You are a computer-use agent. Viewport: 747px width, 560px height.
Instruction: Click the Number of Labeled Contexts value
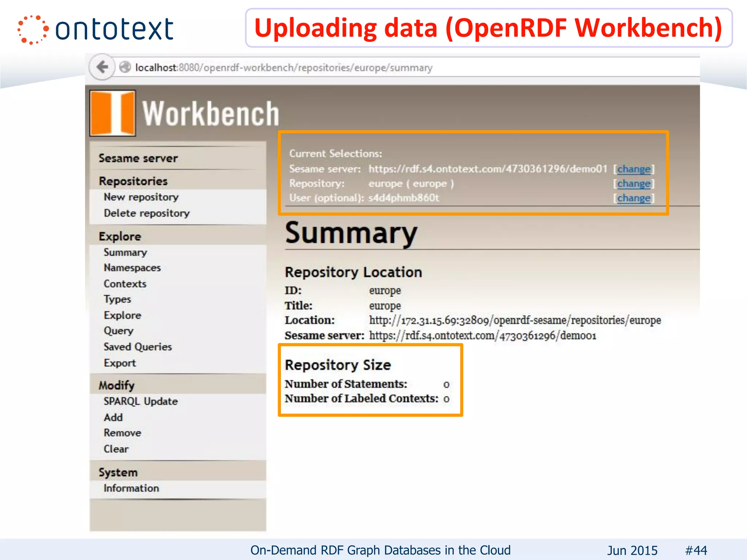pos(446,399)
